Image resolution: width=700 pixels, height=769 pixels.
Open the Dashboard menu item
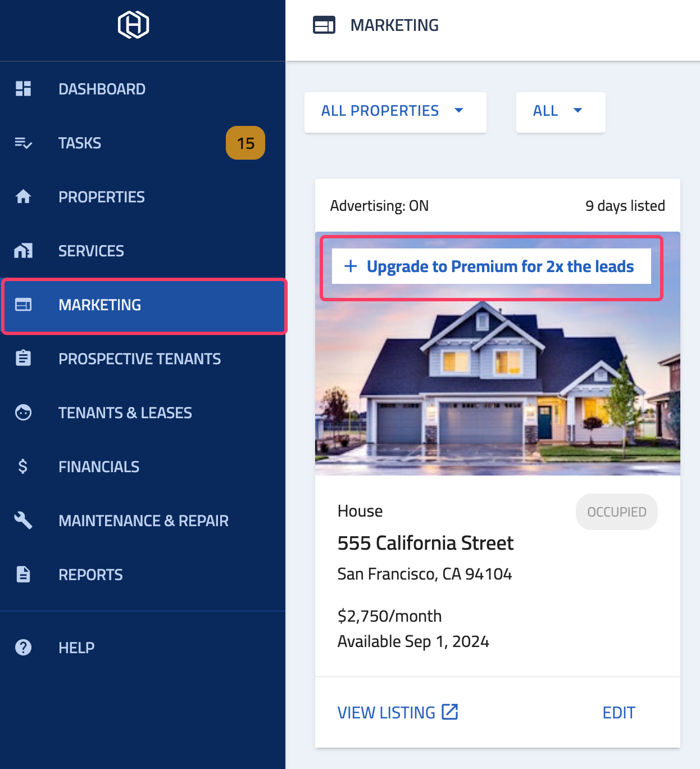pyautogui.click(x=143, y=89)
